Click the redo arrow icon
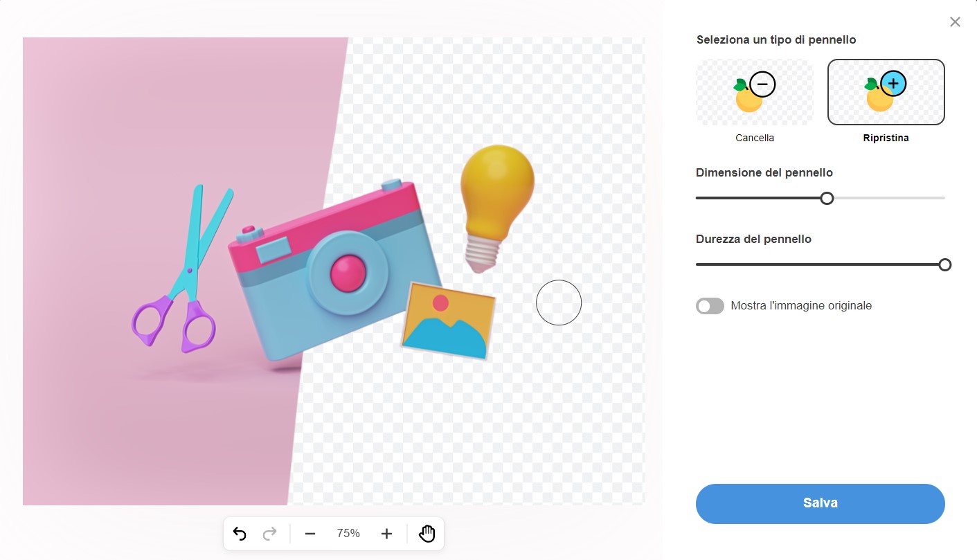The width and height of the screenshot is (977, 560). point(270,534)
